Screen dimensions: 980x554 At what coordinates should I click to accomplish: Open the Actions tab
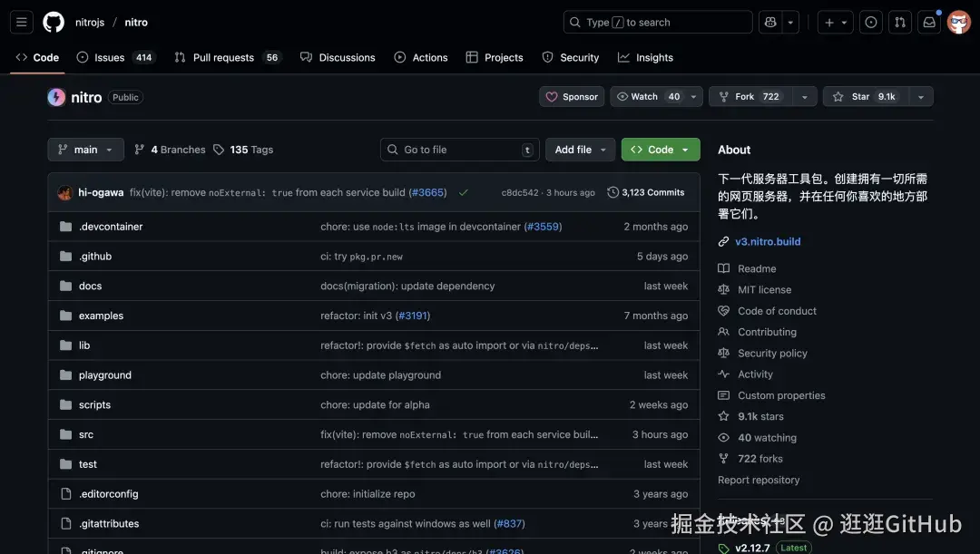[x=421, y=57]
